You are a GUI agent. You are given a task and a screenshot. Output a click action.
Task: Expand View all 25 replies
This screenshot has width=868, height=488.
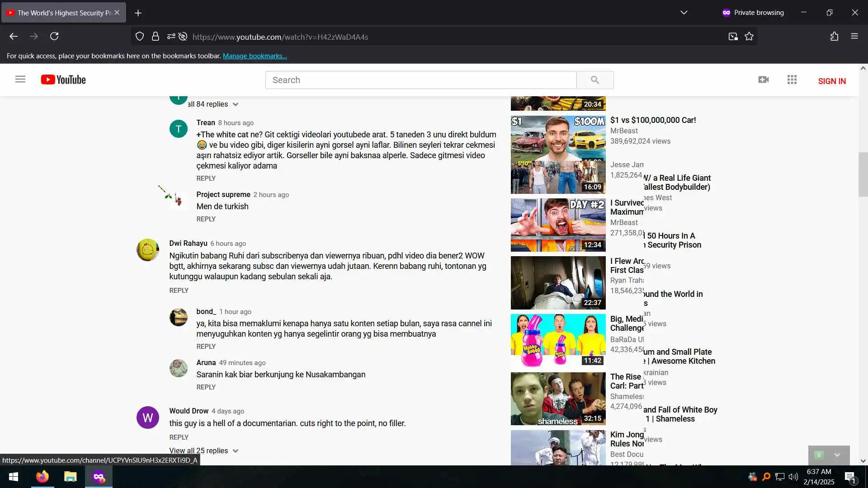(203, 450)
